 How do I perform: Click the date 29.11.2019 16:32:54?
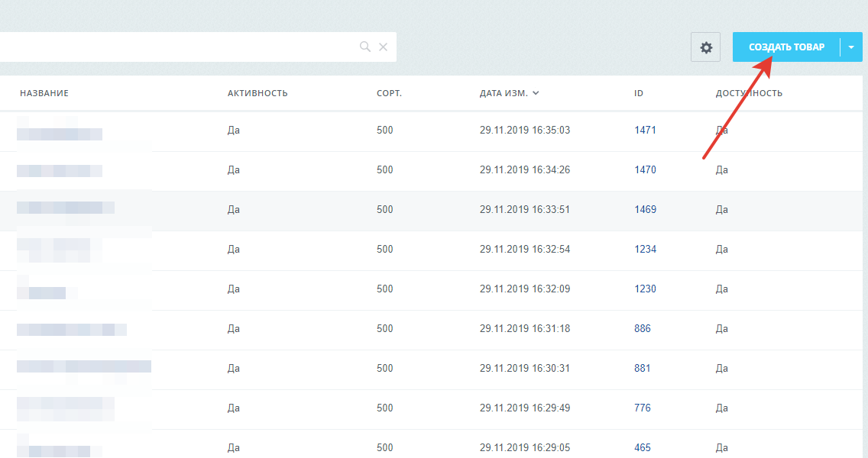click(525, 250)
